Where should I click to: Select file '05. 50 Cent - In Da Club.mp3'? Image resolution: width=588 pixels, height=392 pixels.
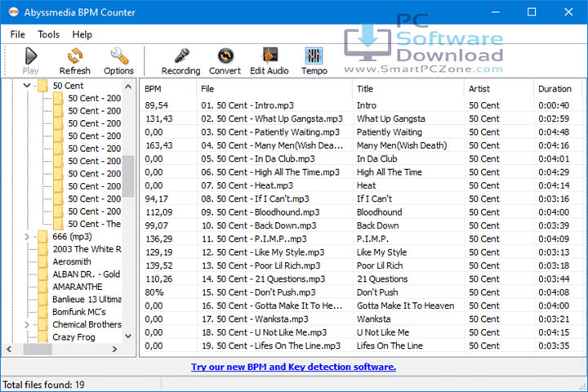click(257, 158)
